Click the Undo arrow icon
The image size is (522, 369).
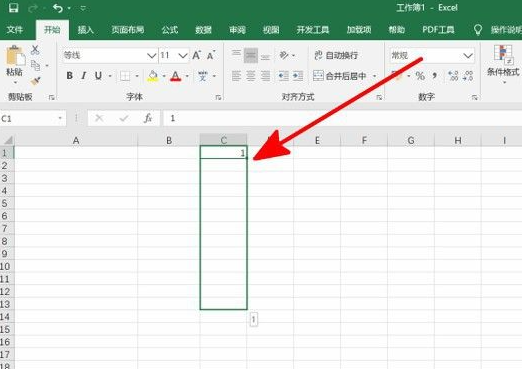click(x=58, y=8)
